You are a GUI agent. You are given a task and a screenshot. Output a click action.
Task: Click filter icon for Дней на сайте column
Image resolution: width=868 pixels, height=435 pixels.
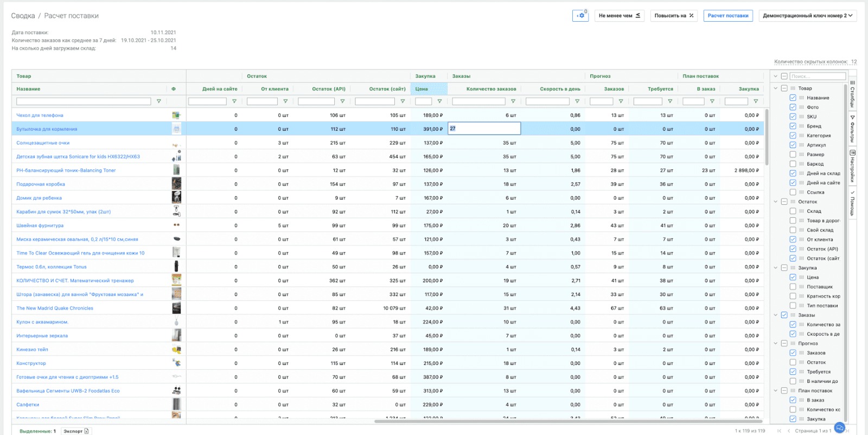[x=234, y=102]
